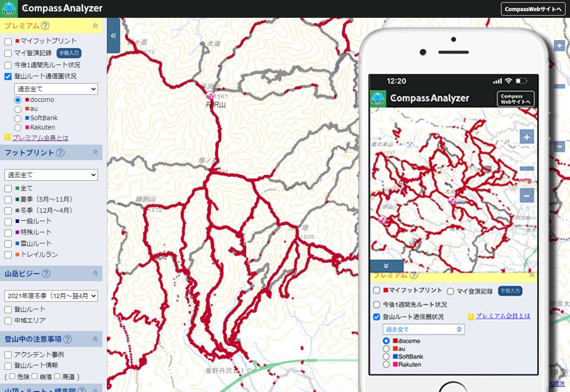The height and width of the screenshot is (392, 570).
Task: Open the phone's 過去全て dropdown
Action: (423, 329)
